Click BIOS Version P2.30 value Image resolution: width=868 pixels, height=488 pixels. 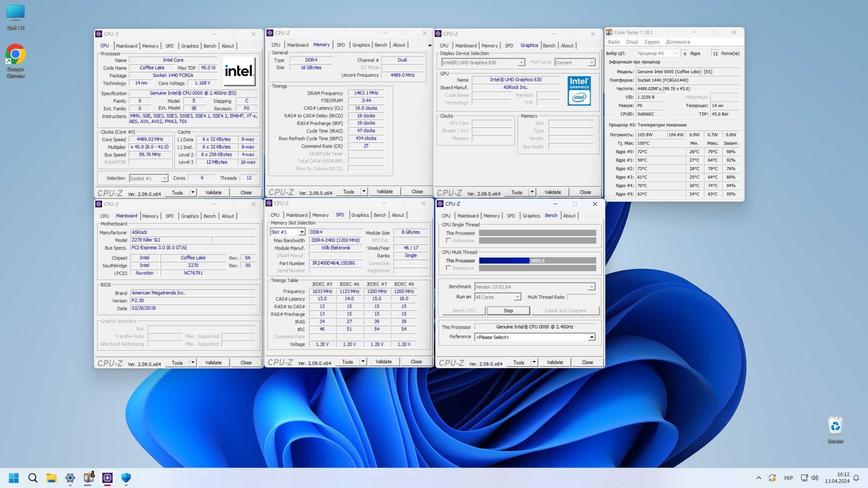point(193,301)
